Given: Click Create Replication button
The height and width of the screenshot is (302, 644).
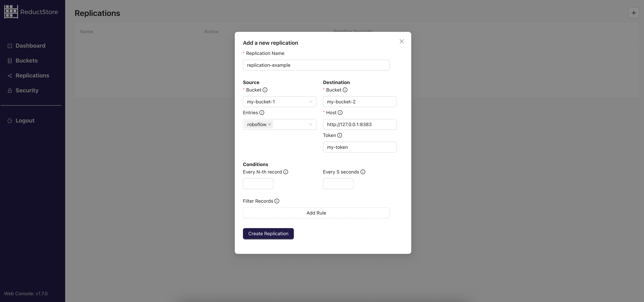Looking at the screenshot, I should point(268,234).
